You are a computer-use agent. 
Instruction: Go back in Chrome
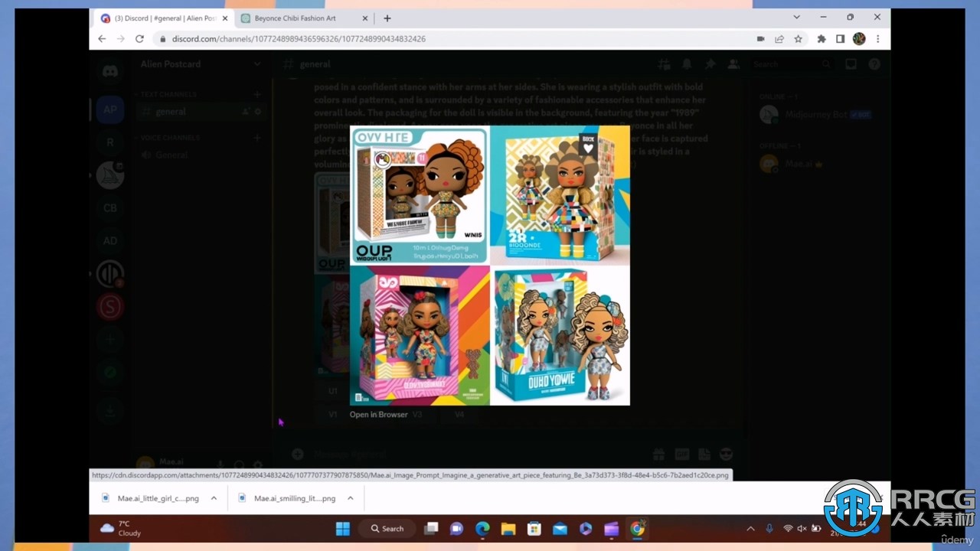tap(103, 39)
